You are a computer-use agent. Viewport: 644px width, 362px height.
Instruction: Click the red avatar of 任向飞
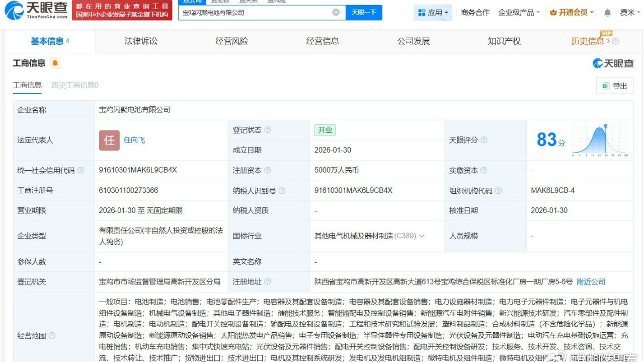109,140
